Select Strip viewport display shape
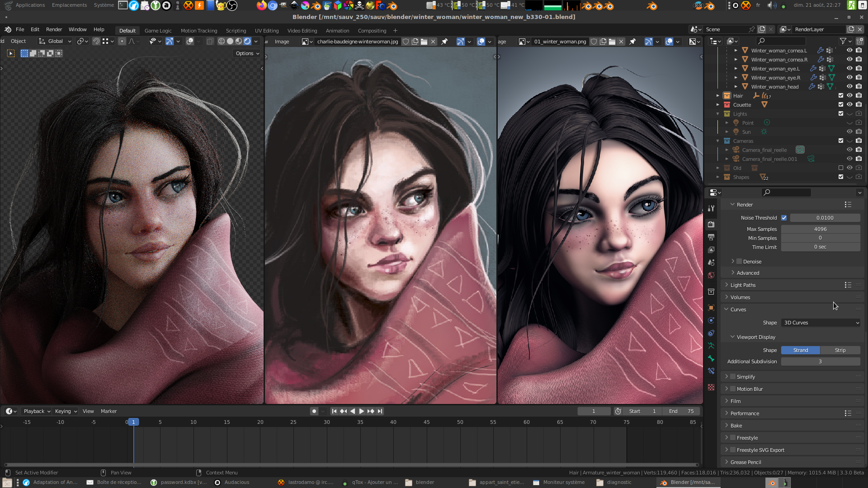The height and width of the screenshot is (488, 868). point(840,350)
